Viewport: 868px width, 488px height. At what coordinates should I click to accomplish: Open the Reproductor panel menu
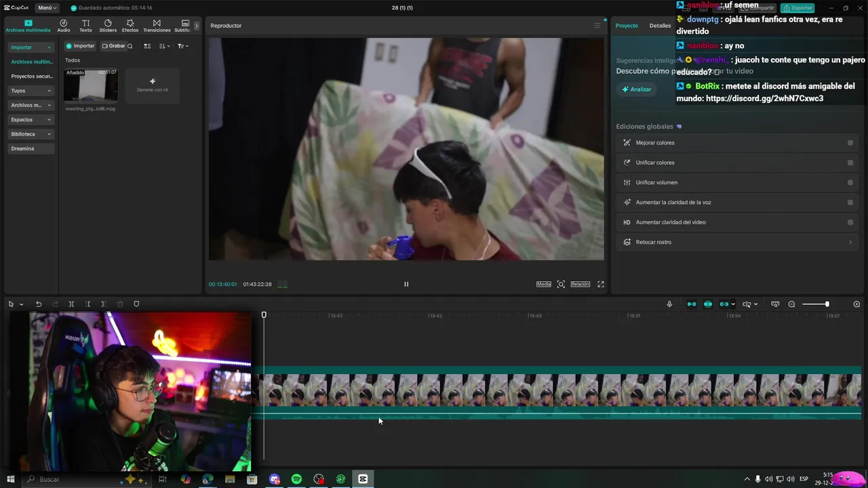point(597,26)
